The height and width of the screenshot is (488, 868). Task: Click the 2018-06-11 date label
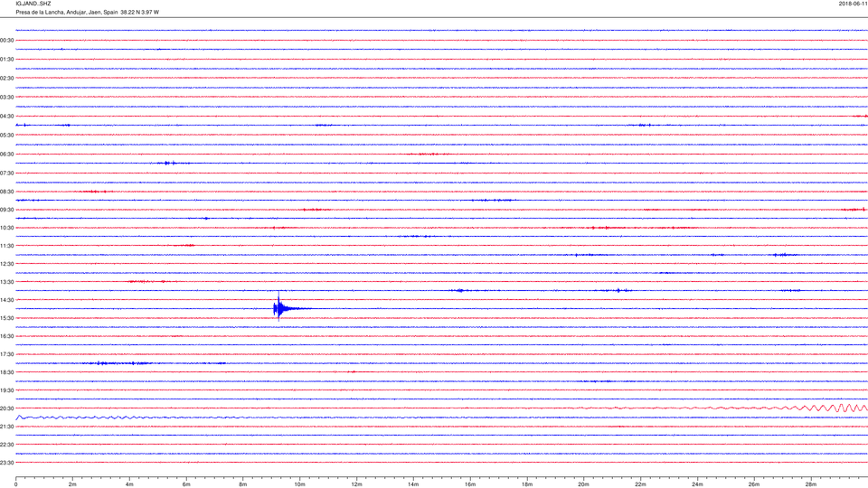tap(853, 4)
